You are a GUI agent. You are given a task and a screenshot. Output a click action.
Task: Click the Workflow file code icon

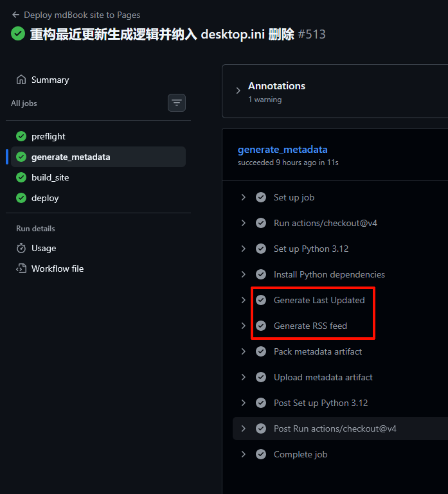(21, 269)
